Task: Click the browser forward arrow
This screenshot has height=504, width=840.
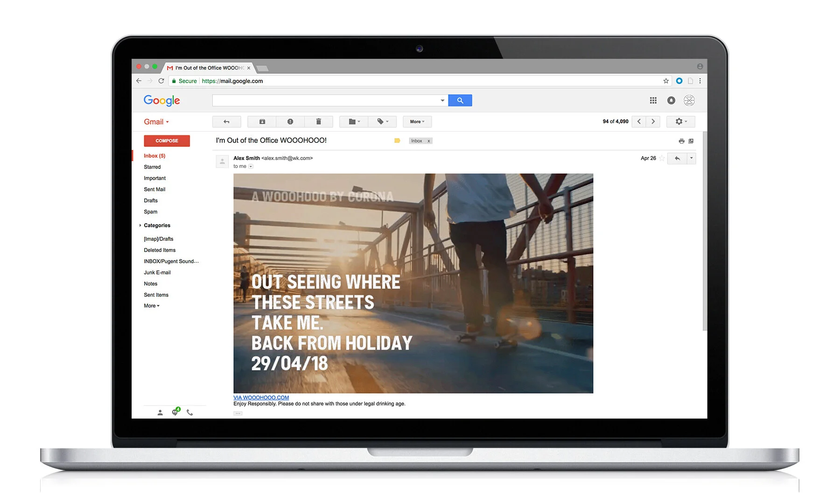Action: 150,81
